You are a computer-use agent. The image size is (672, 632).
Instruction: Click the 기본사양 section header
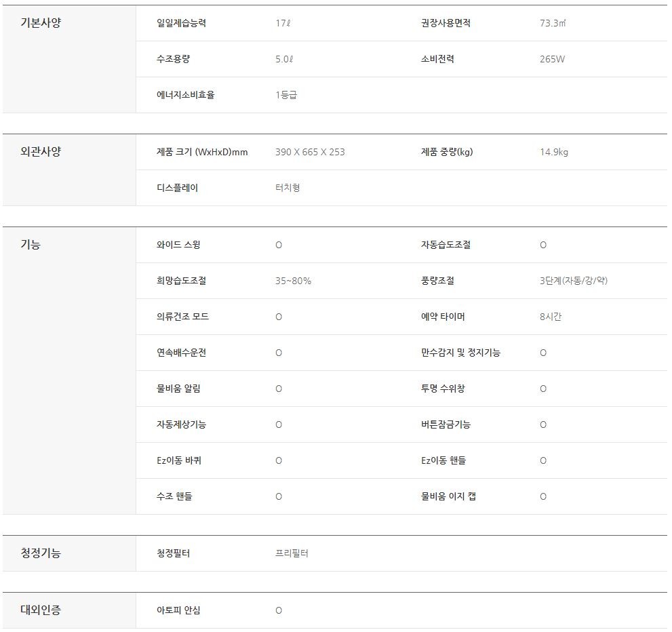(x=41, y=22)
